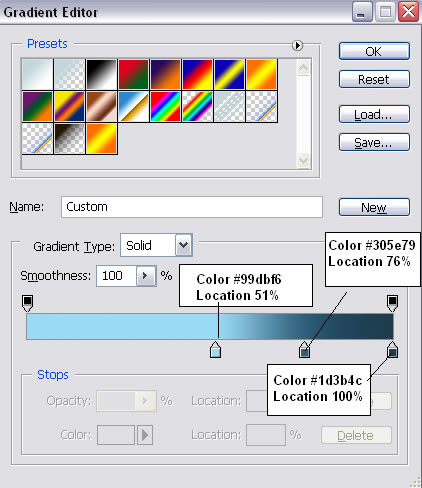Select the red-to-green gradient preset
The height and width of the screenshot is (488, 422).
(133, 74)
